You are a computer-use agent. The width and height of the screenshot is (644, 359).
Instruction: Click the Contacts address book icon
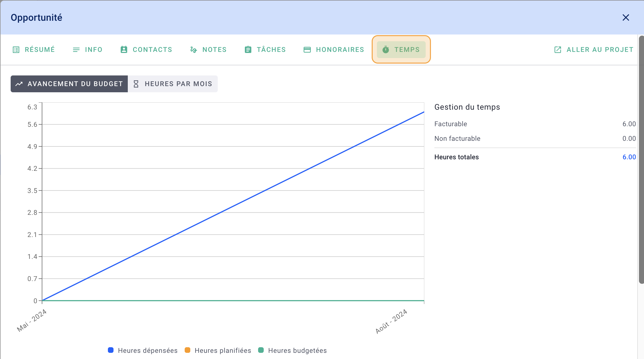tap(124, 50)
